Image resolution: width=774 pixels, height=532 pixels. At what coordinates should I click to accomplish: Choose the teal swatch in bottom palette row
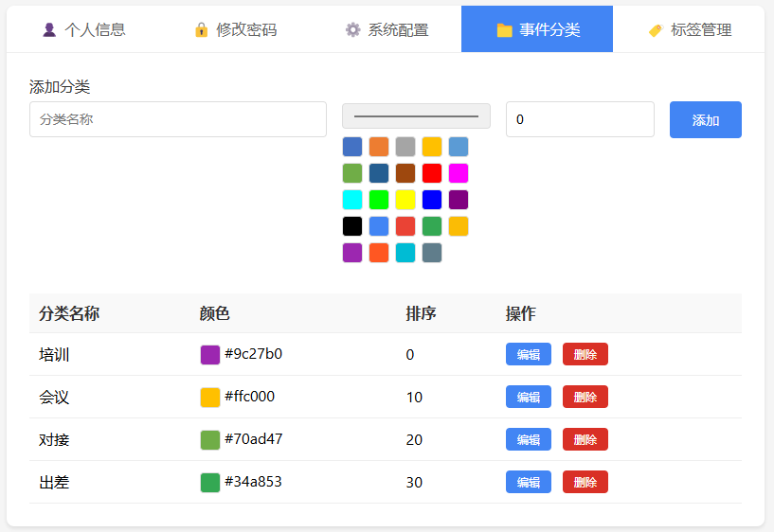(x=405, y=253)
